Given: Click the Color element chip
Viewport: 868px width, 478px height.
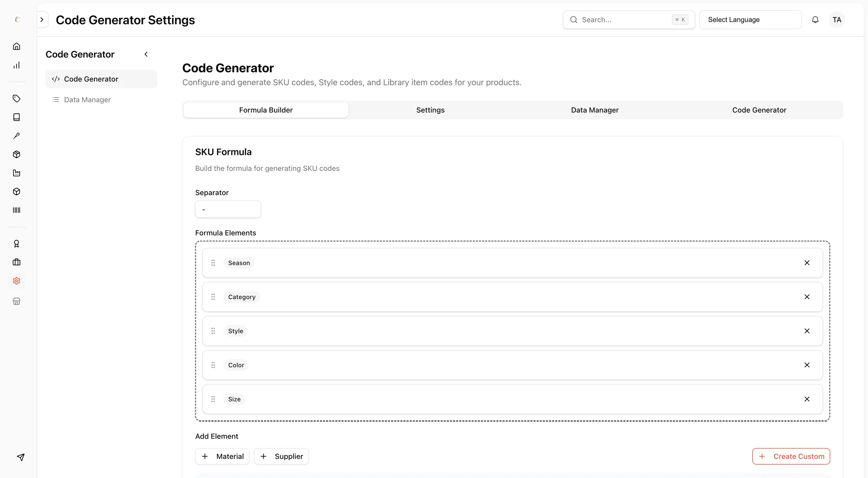Looking at the screenshot, I should click(236, 365).
